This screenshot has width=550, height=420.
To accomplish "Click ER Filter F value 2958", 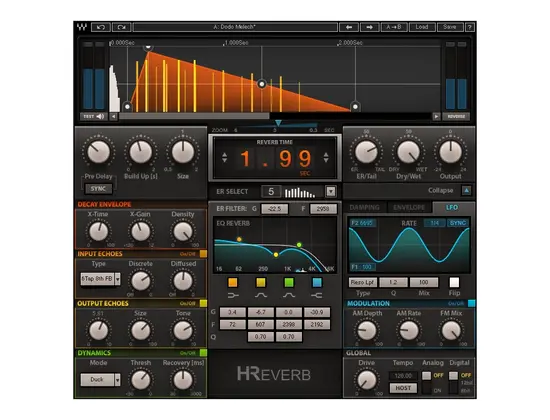I will [323, 209].
